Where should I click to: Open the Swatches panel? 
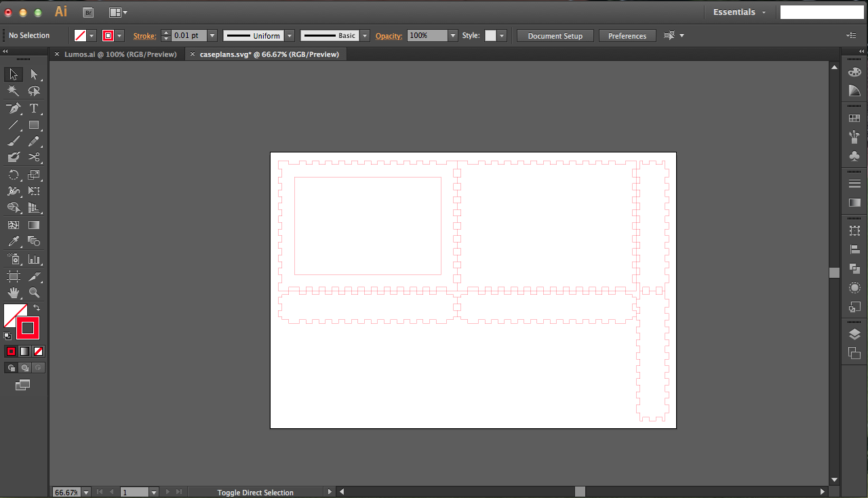pyautogui.click(x=854, y=118)
